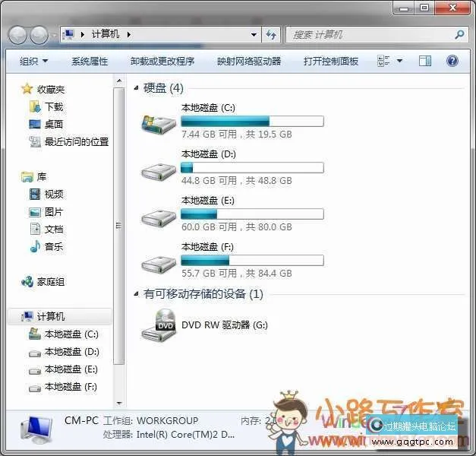Collapse the 有可移动存储的设备 (1) group
The width and height of the screenshot is (476, 456).
pos(136,293)
